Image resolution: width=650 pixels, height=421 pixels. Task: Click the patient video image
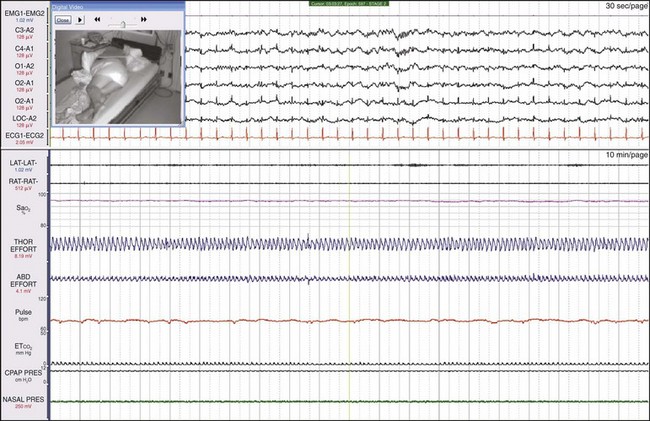117,75
